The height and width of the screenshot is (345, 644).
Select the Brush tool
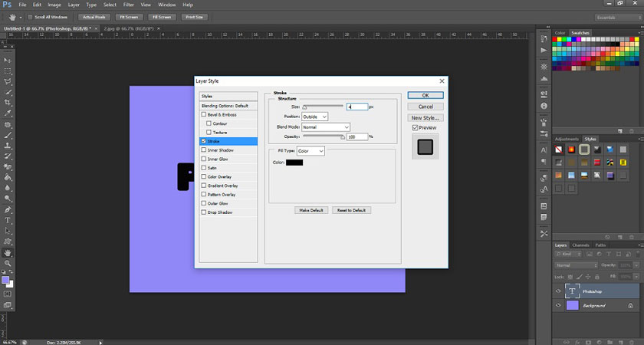pos(8,135)
